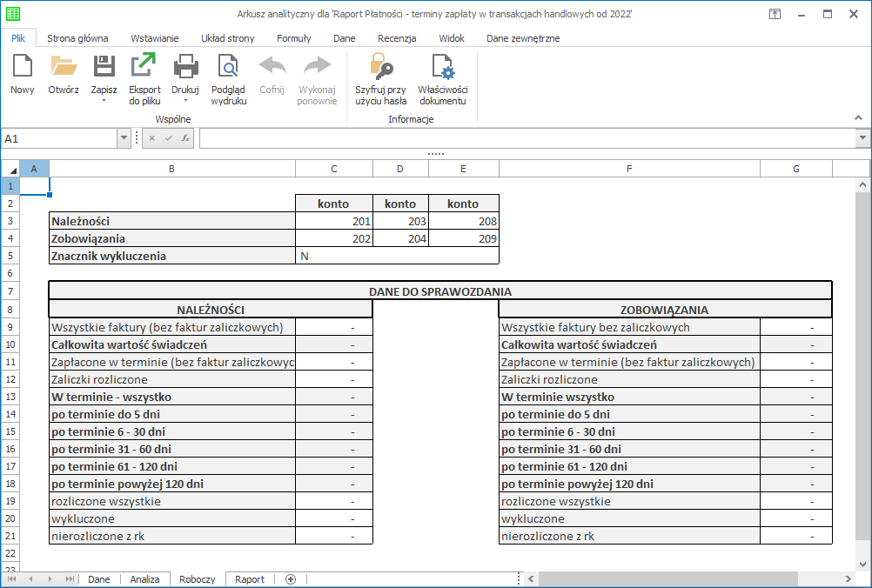Switch to the Raport sheet tab
This screenshot has height=588, width=872.
pos(250,579)
